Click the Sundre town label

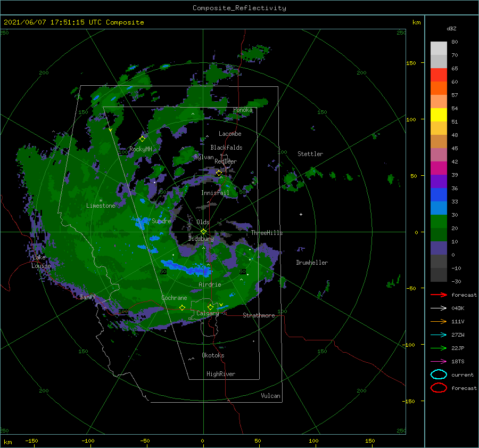(x=161, y=221)
